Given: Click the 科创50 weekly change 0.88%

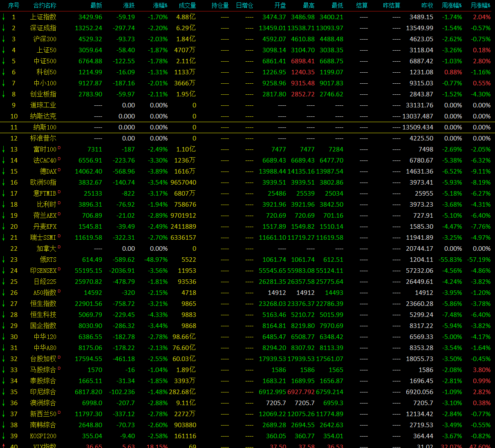Looking at the screenshot, I should point(453,72).
